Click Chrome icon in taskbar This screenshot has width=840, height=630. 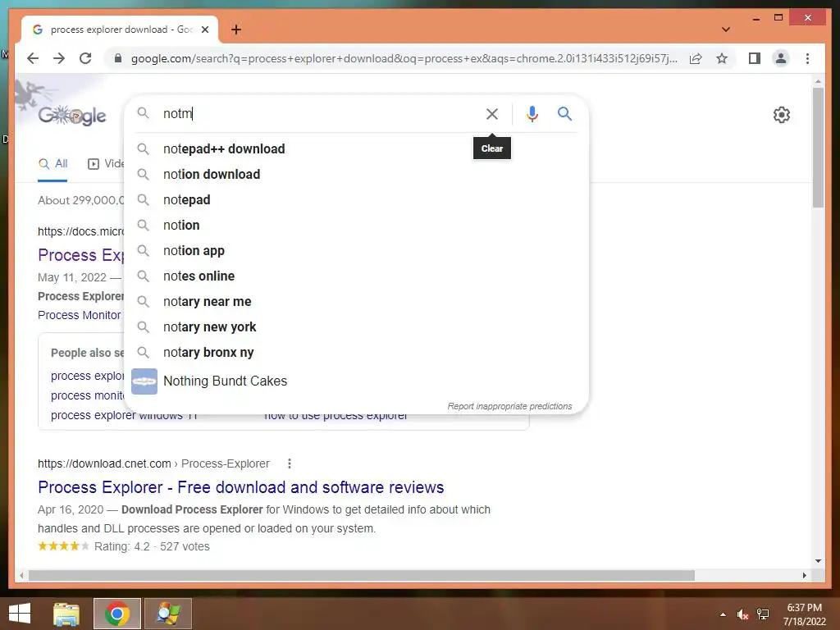pos(117,614)
